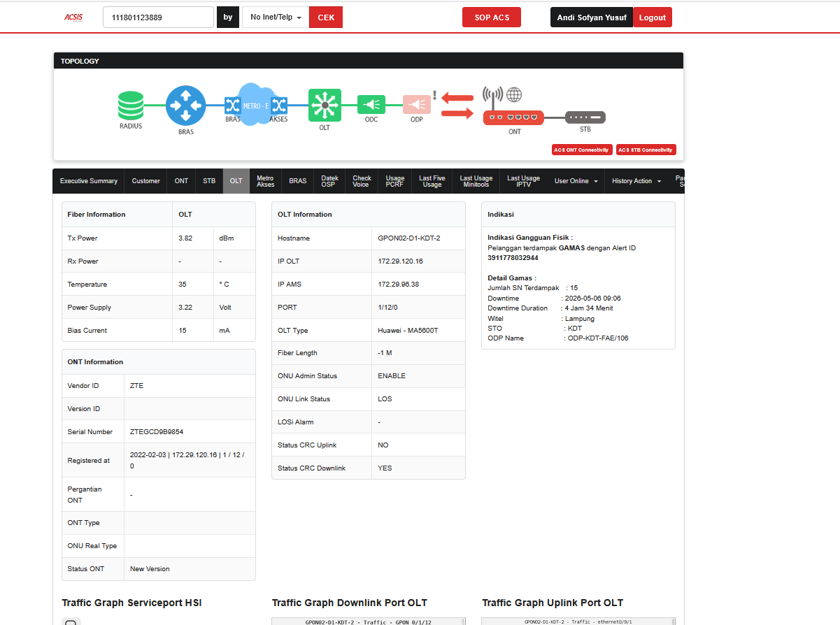Select serial number ZTEGCD9B9854

pos(157,432)
